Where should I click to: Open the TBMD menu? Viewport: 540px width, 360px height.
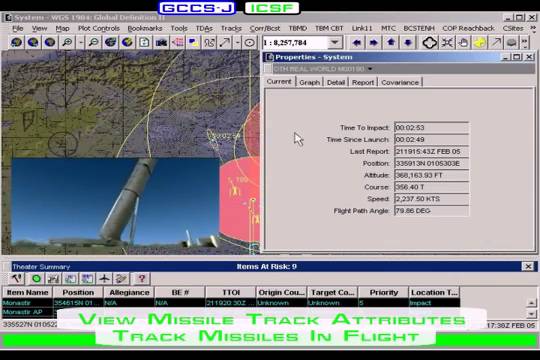pyautogui.click(x=298, y=28)
